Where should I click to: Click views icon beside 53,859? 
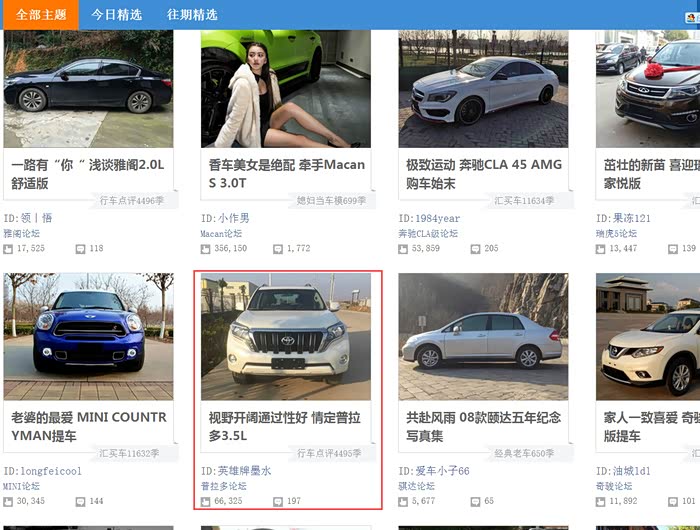pyautogui.click(x=403, y=249)
